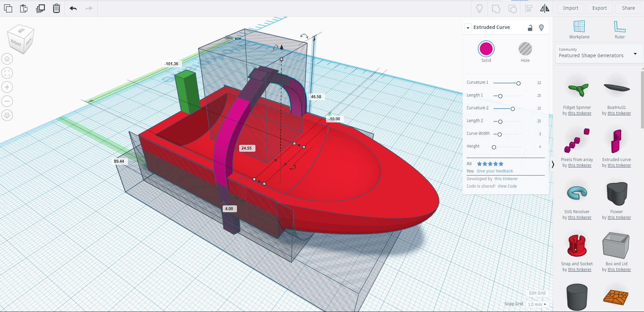Open the Snap Grid dropdown
The height and width of the screenshot is (312, 644).
pos(537,304)
